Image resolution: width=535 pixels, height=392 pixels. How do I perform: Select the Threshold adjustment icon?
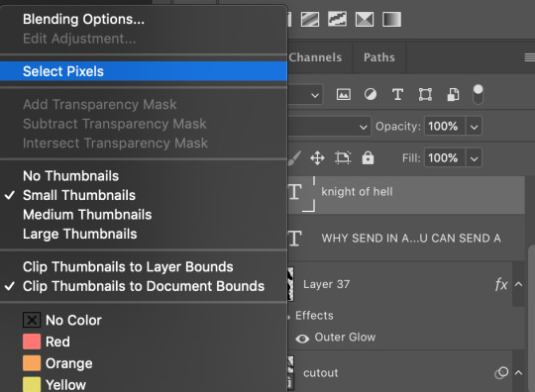point(365,19)
